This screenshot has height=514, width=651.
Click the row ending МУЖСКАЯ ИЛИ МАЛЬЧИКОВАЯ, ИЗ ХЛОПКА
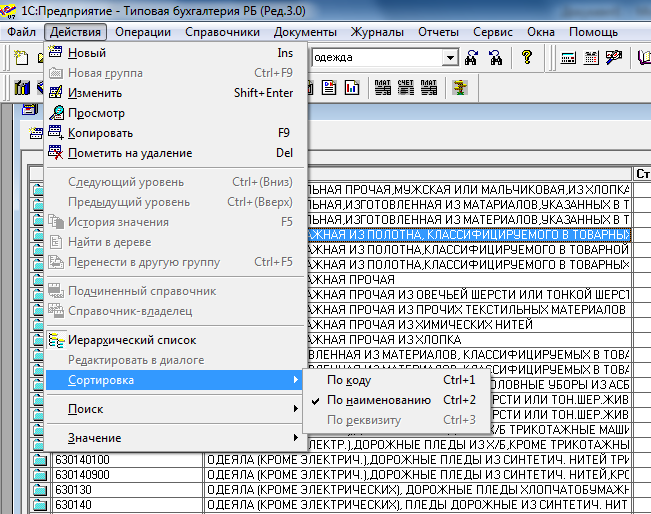pyautogui.click(x=469, y=190)
